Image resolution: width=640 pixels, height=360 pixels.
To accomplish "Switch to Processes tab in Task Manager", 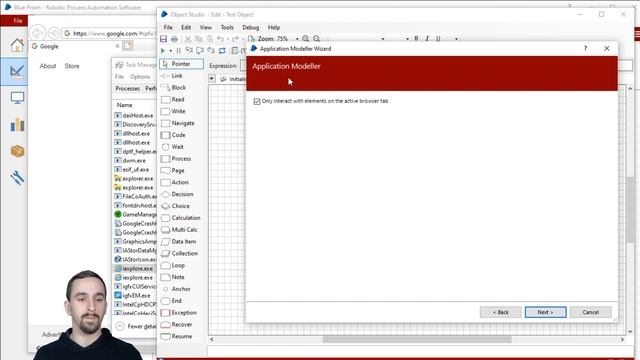I will [127, 89].
